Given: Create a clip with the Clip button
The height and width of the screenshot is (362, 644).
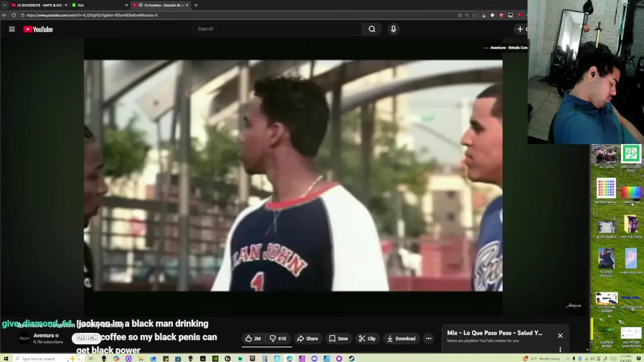Looking at the screenshot, I should pos(367,339).
